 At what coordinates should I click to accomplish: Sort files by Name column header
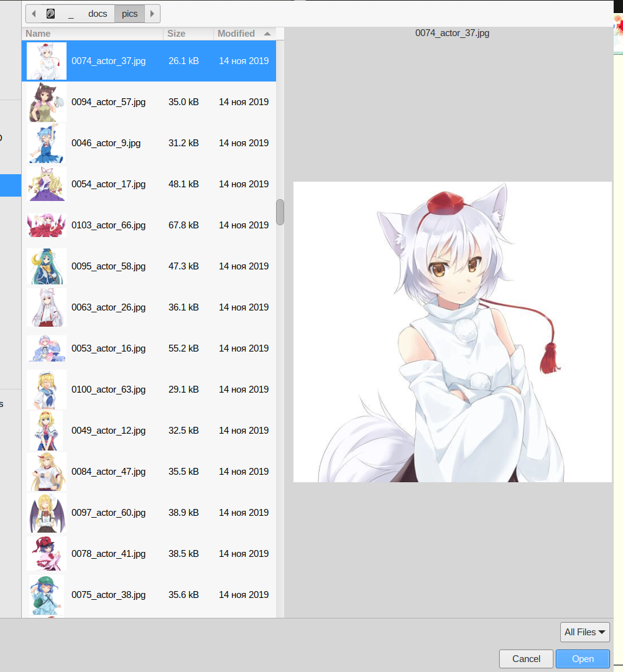[93, 34]
